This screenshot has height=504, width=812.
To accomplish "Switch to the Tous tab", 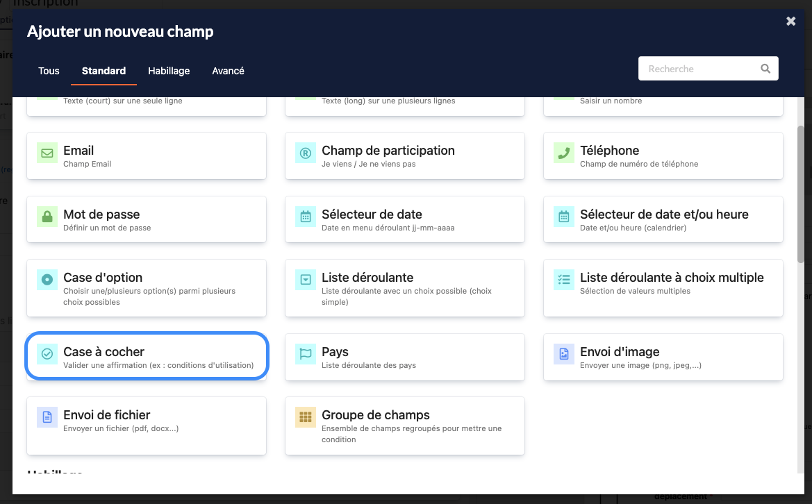I will click(49, 71).
